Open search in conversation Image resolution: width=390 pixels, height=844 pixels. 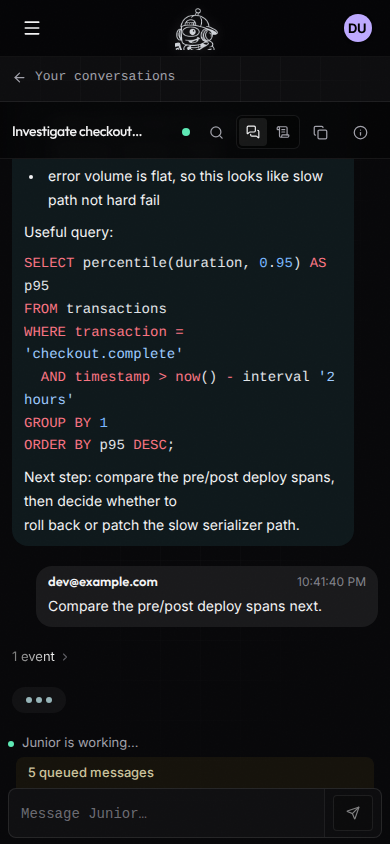pyautogui.click(x=216, y=132)
